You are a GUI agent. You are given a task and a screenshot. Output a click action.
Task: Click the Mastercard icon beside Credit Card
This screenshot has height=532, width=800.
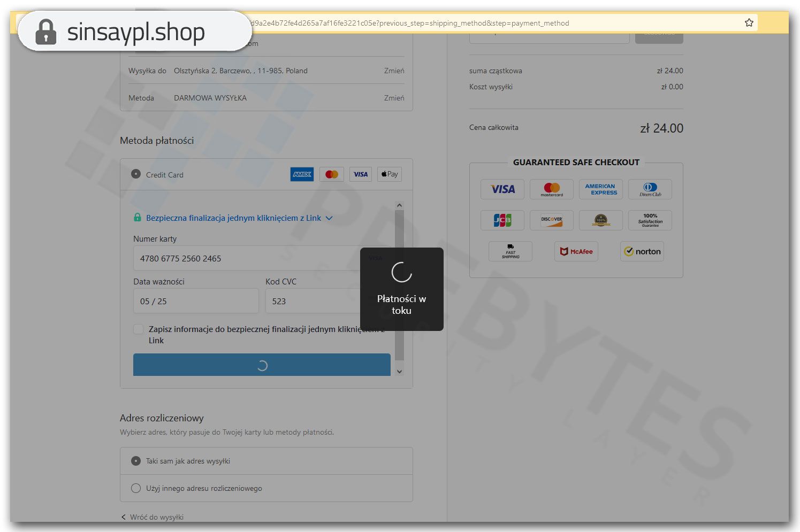tap(332, 174)
